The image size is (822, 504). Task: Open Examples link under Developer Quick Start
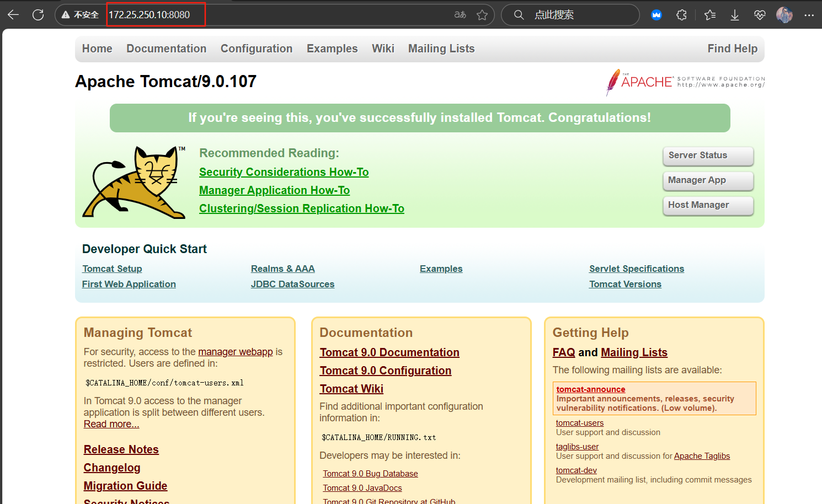pyautogui.click(x=441, y=269)
